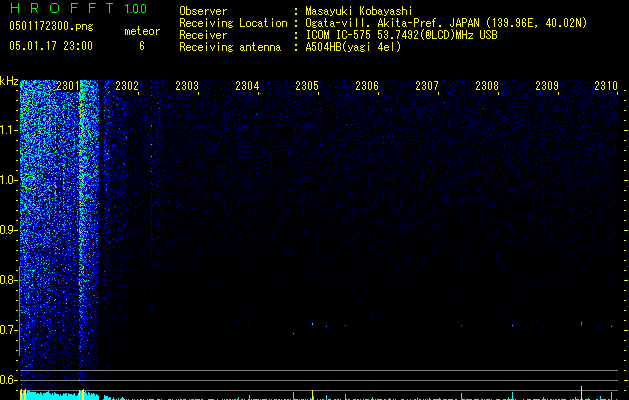
Task: Click the 2309 time marker
Action: [547, 86]
